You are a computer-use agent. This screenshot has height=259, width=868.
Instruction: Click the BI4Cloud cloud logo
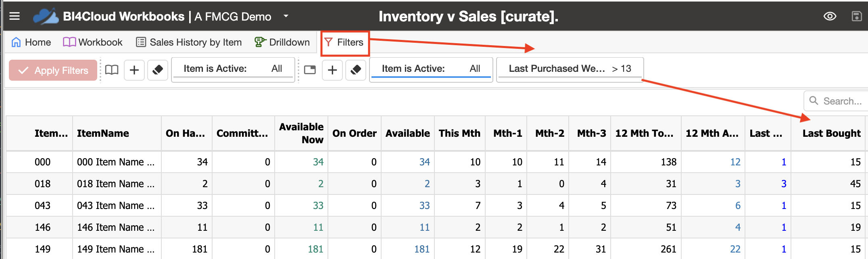pyautogui.click(x=46, y=17)
